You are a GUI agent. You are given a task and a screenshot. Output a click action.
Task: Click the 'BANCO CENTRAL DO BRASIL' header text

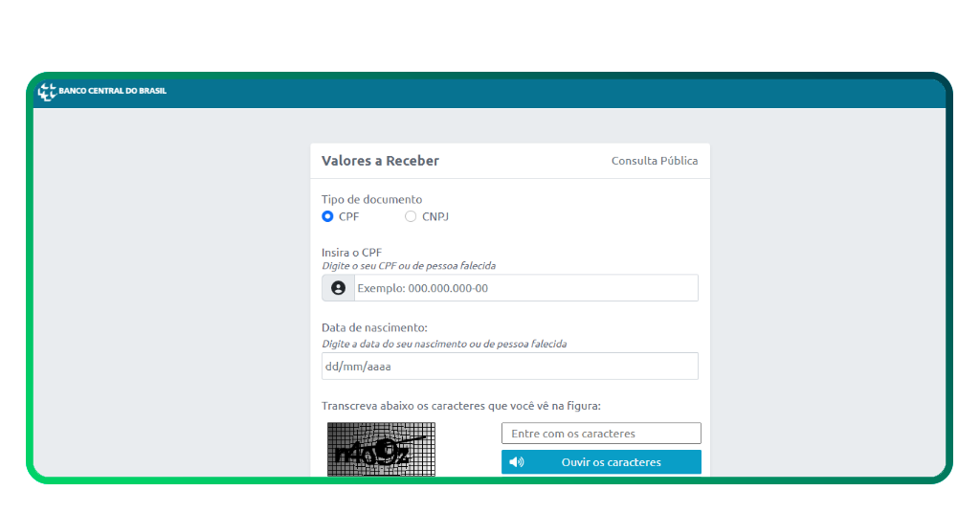point(112,92)
